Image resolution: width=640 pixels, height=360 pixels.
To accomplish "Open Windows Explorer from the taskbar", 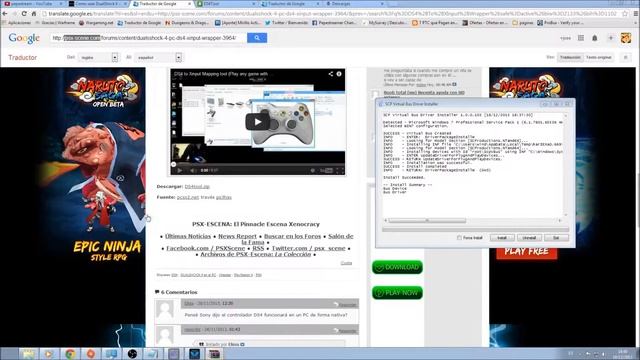I will coord(29,354).
